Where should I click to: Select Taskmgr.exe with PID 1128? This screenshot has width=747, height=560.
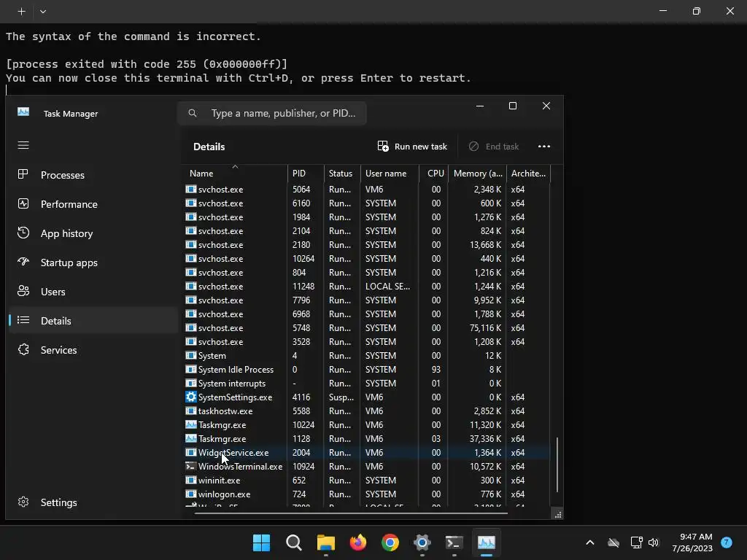[366, 438]
